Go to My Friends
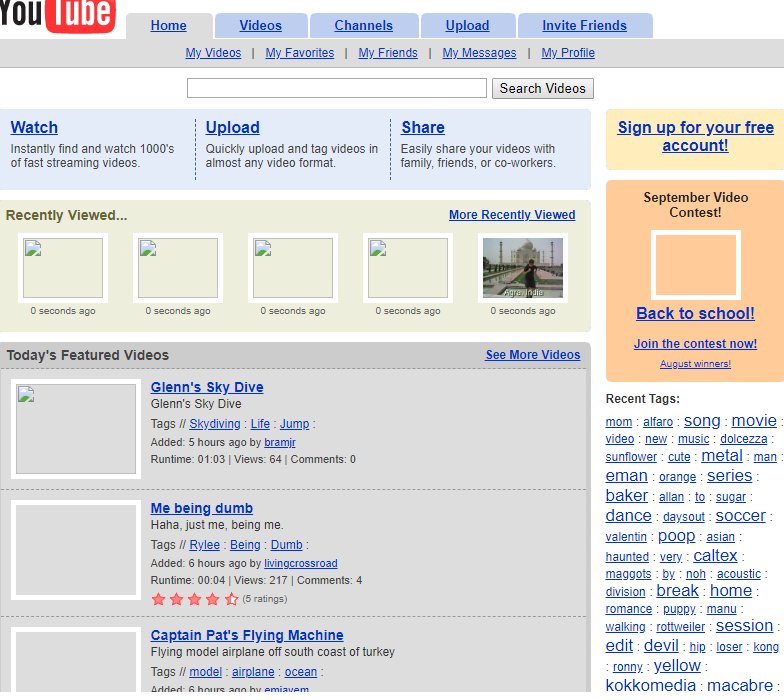The image size is (784, 700). click(x=388, y=53)
